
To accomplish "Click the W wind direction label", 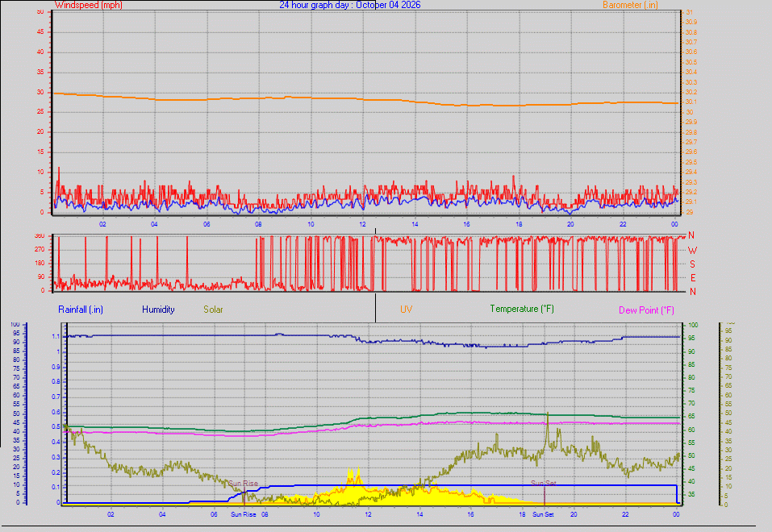I will [692, 251].
